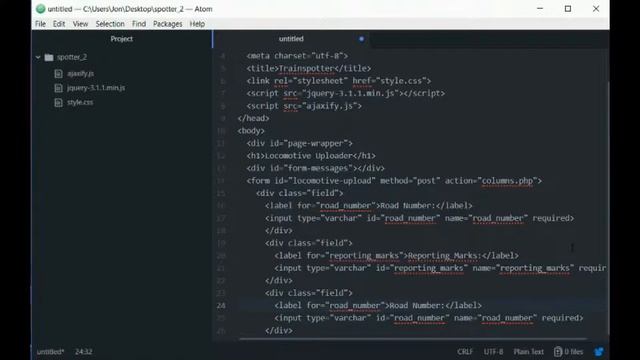Click the meta charset line
The width and height of the screenshot is (640, 360).
[297, 56]
